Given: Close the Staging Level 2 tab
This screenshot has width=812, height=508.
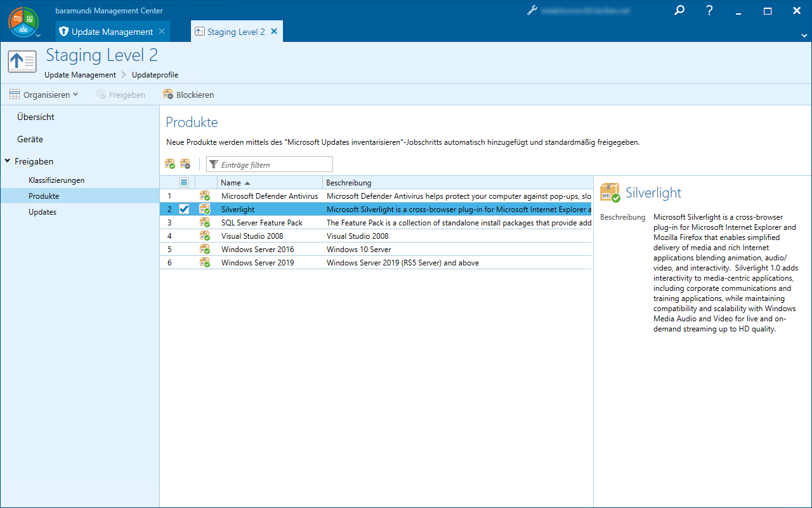Looking at the screenshot, I should click(x=274, y=32).
